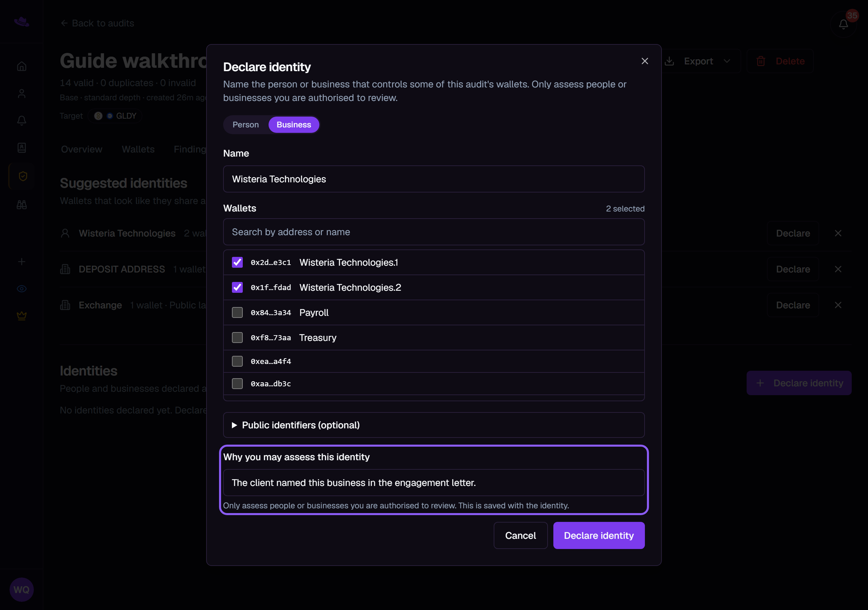Screen dimensions: 868x610
Task: Open the binoculars sidebar icon
Action: tap(22, 204)
